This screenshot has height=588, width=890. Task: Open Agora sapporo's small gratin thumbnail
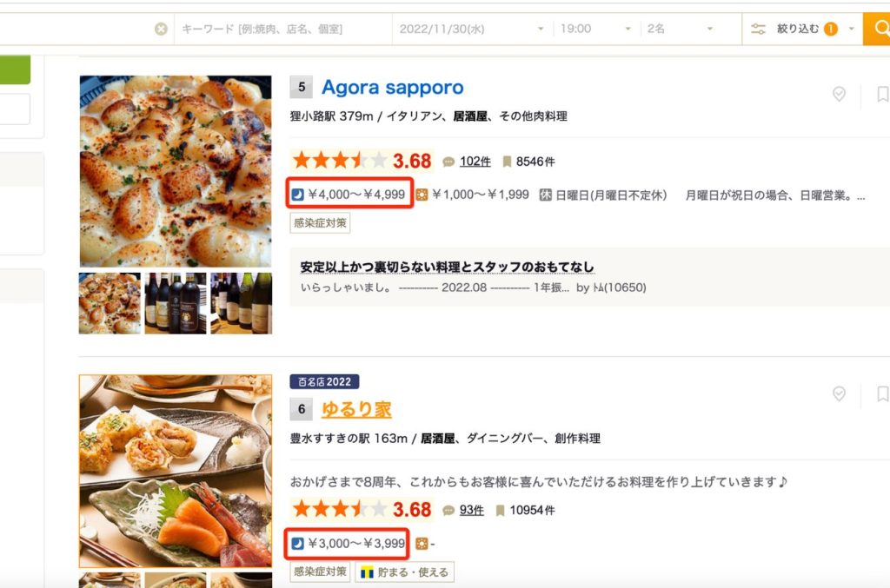[x=110, y=303]
